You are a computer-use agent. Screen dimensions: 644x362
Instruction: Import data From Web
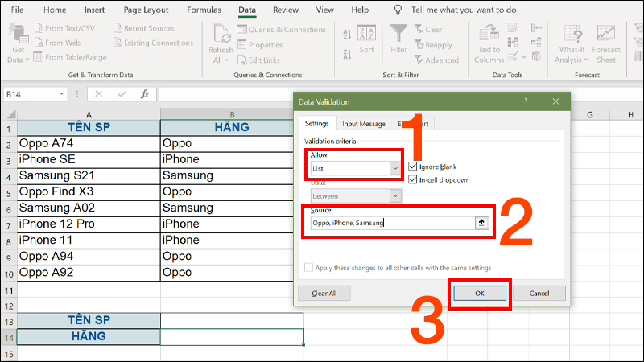58,43
